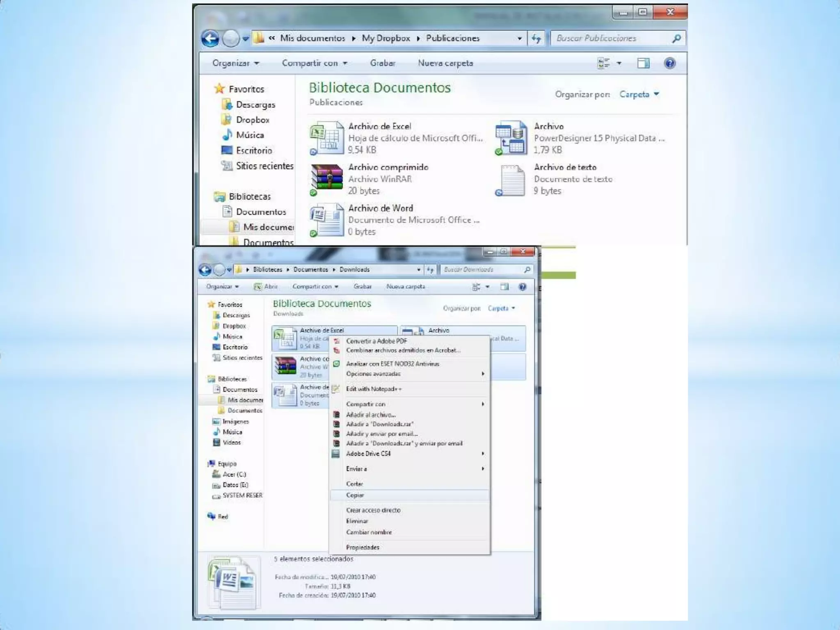The width and height of the screenshot is (840, 630).
Task: Expand the Compartir con dropdown in upper toolbar
Action: pos(314,63)
